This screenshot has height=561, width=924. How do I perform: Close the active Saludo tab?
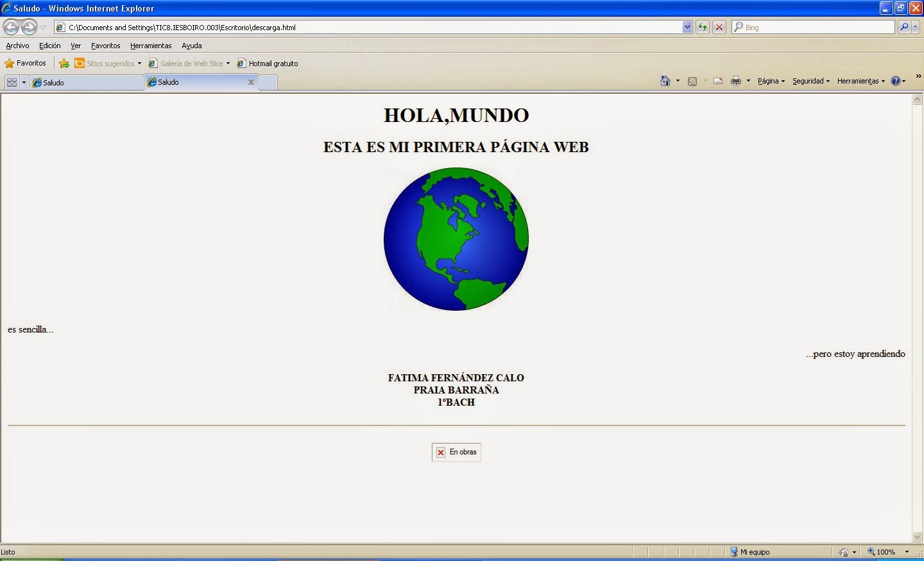[251, 82]
